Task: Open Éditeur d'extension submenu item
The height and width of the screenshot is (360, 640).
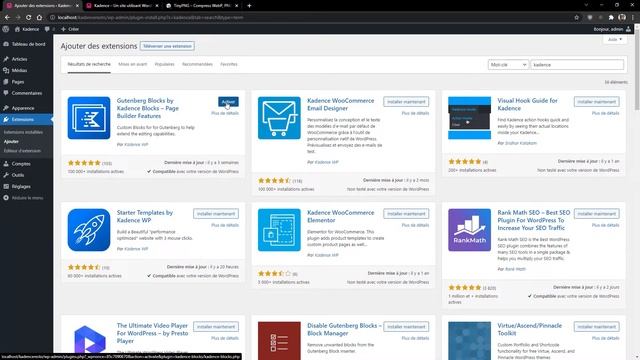Action: point(22,151)
